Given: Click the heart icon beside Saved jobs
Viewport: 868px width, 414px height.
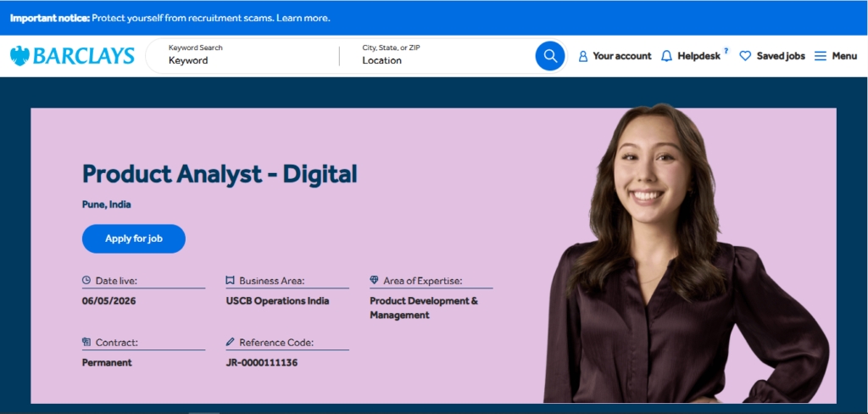Looking at the screenshot, I should (745, 56).
